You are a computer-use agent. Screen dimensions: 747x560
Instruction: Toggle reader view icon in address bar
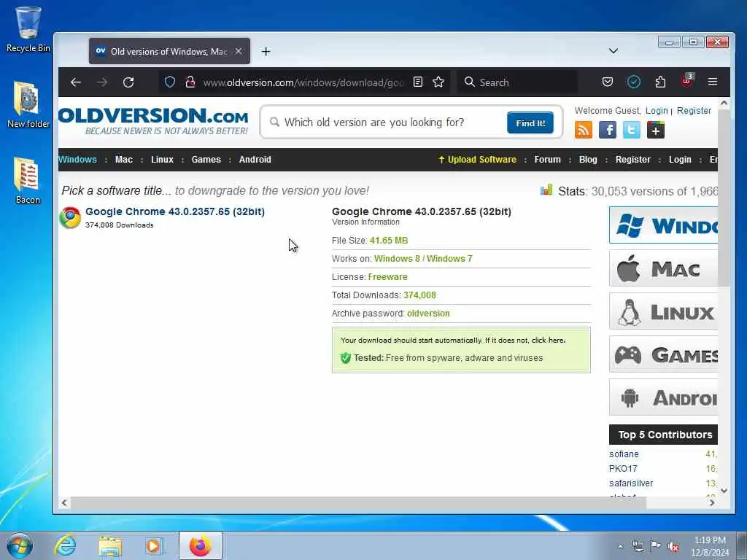(418, 82)
